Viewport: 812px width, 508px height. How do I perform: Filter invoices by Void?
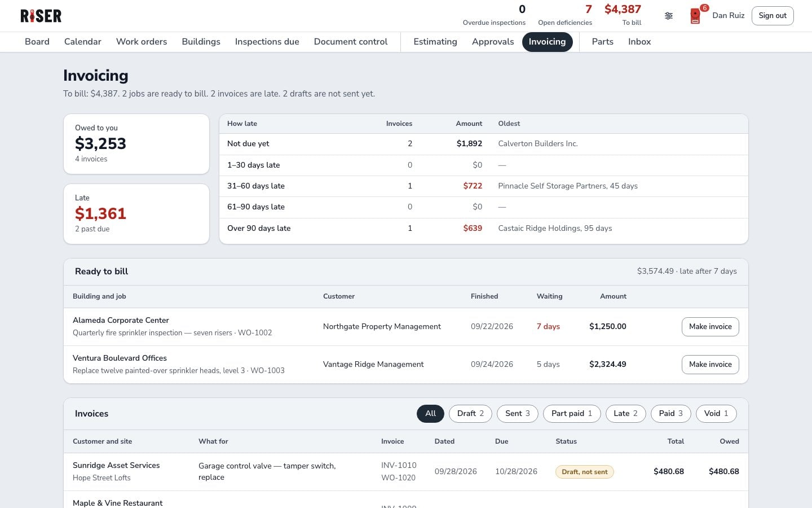[x=716, y=414]
